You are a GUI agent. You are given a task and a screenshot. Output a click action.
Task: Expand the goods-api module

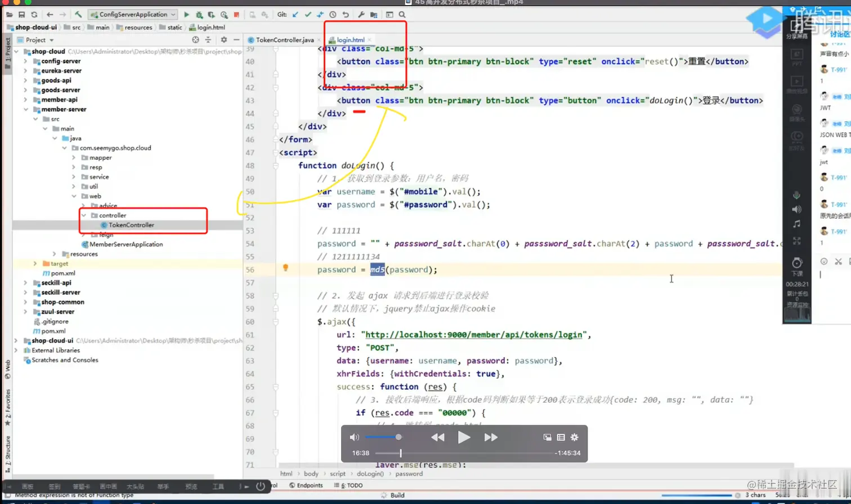click(25, 80)
